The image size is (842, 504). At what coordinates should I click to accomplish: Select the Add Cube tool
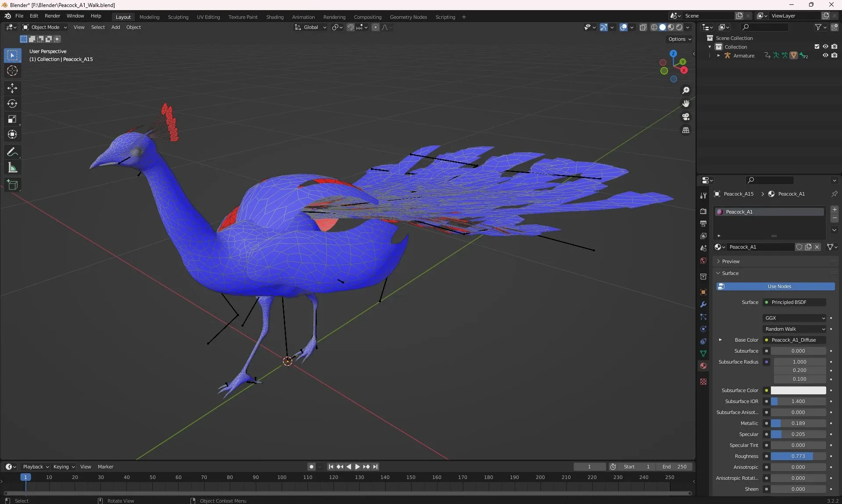tap(12, 185)
